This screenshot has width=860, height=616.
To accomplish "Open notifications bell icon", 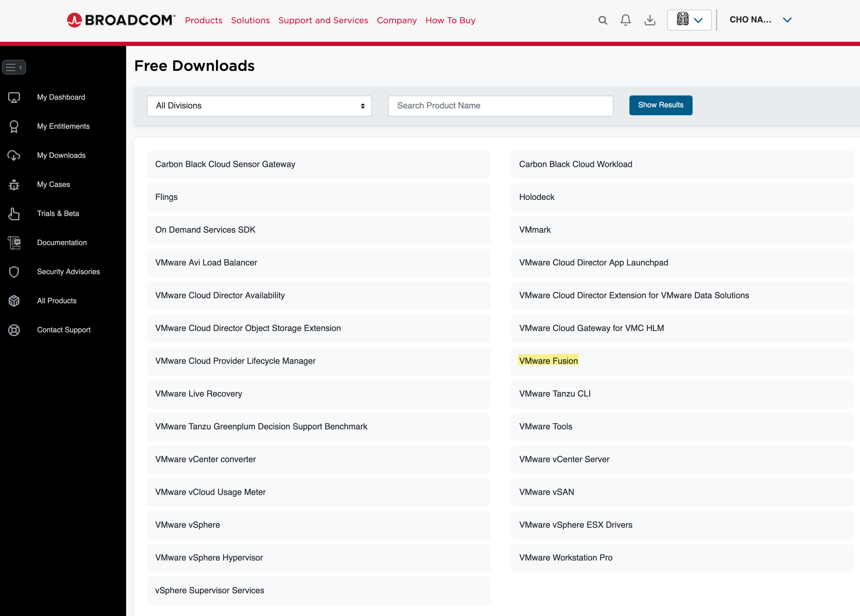I will click(x=626, y=20).
